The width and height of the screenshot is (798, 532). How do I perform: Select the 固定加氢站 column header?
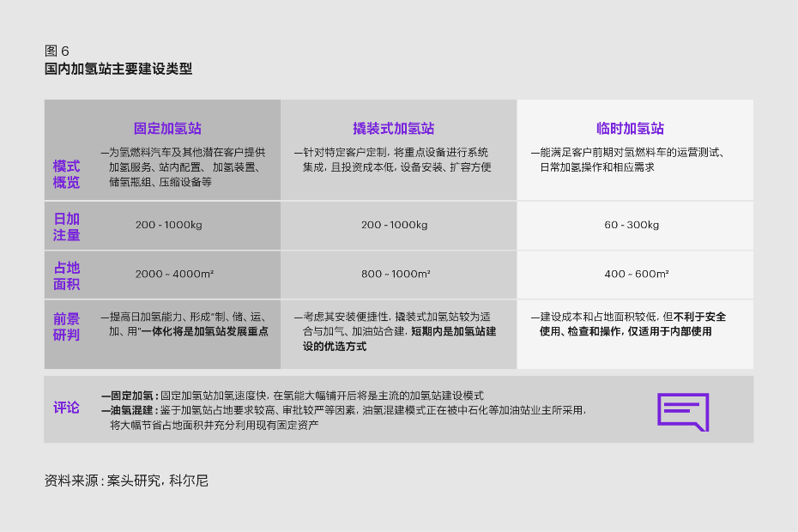point(167,129)
